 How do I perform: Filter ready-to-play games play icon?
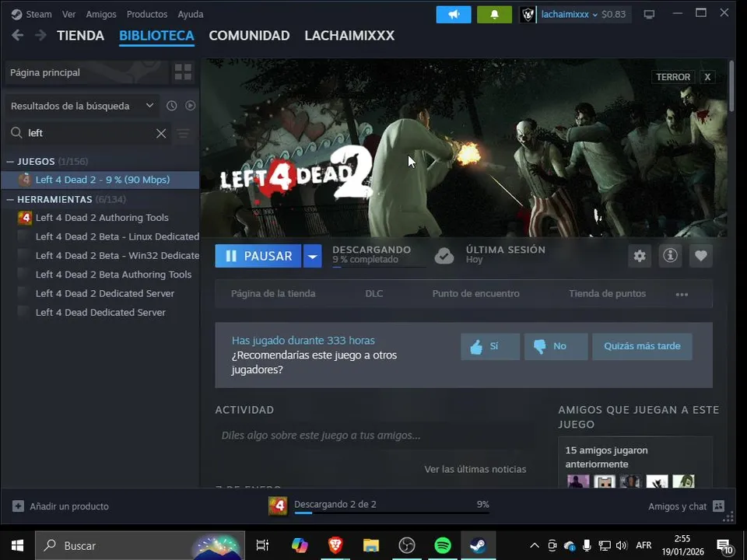coord(190,106)
